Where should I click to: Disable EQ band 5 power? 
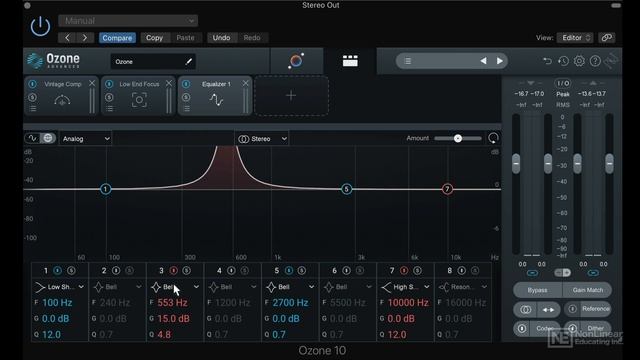tap(289, 271)
